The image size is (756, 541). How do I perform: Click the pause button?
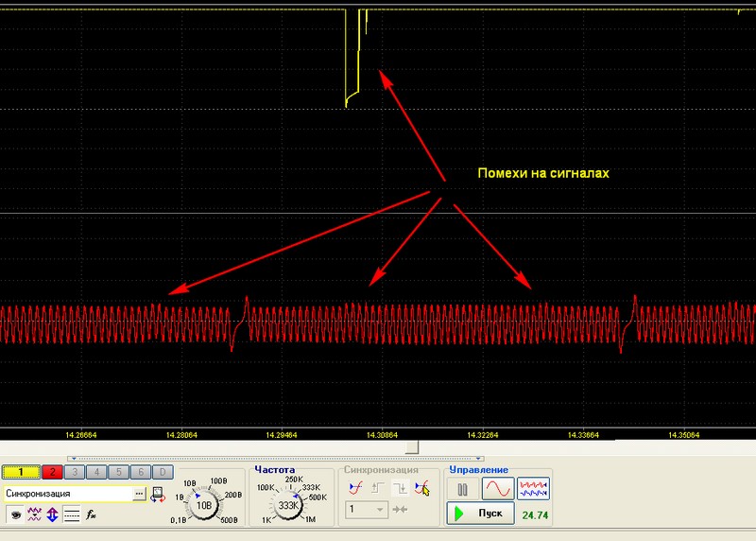pos(462,489)
